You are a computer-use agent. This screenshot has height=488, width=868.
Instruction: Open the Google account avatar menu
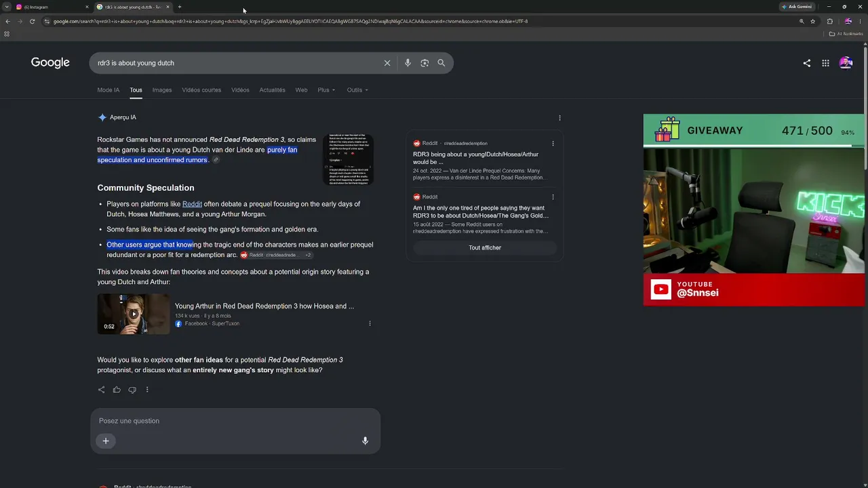pos(846,63)
